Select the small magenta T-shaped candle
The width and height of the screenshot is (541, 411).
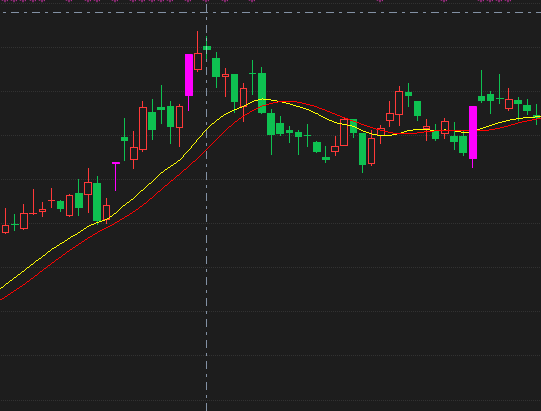pyautogui.click(x=116, y=176)
